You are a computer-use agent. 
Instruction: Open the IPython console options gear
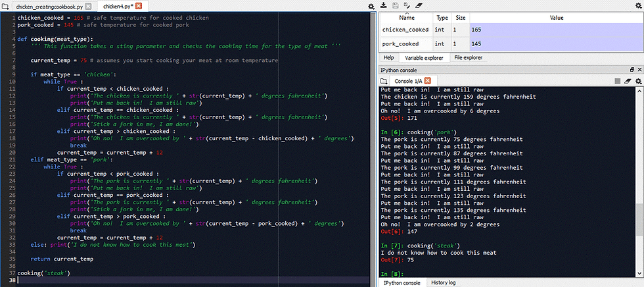[638, 81]
